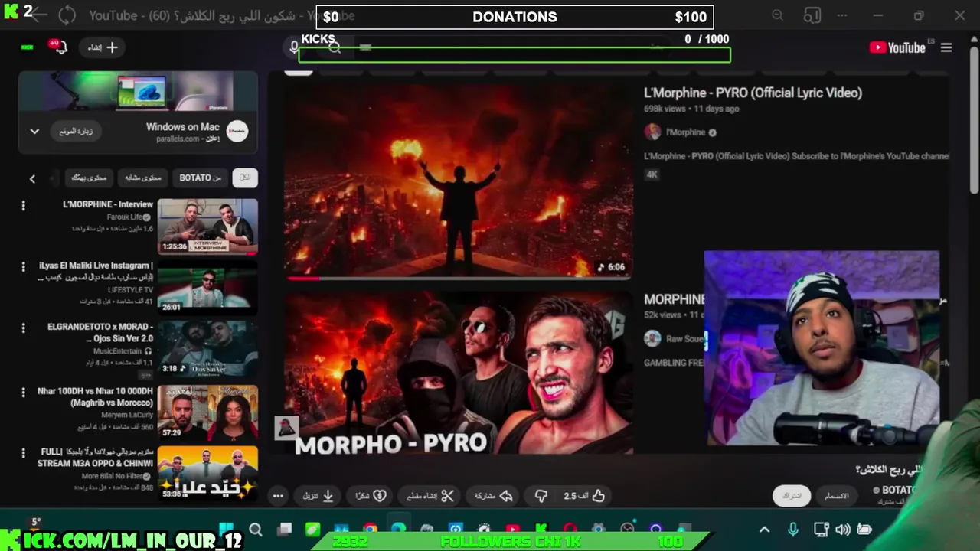Click the browser back arrow

(38, 15)
